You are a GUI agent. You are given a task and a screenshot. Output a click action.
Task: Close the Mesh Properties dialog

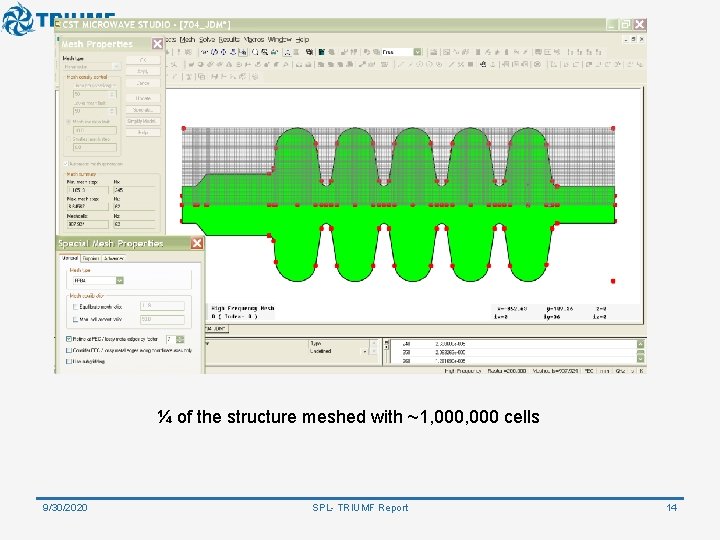(x=158, y=44)
